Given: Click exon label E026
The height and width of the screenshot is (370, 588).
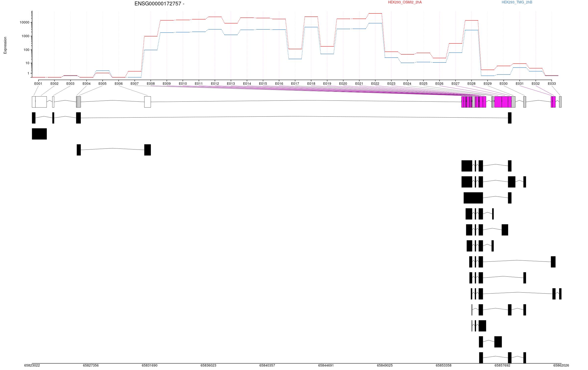Looking at the screenshot, I should tap(439, 84).
